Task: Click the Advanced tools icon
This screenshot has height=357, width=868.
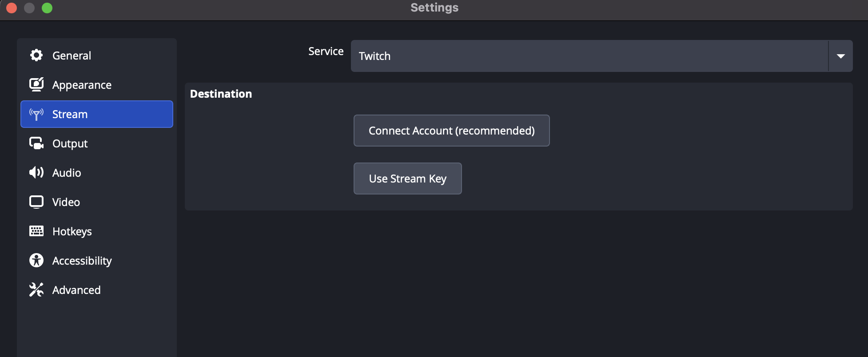Action: [x=36, y=290]
